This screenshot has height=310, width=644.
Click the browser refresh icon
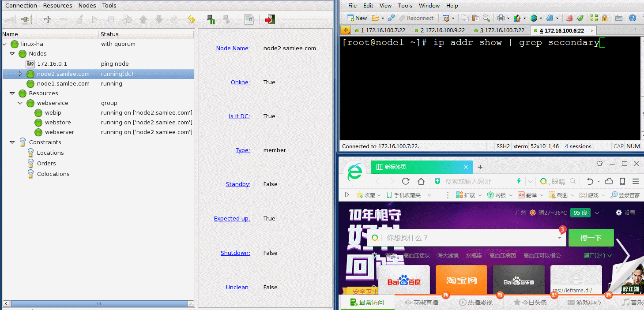[406, 181]
